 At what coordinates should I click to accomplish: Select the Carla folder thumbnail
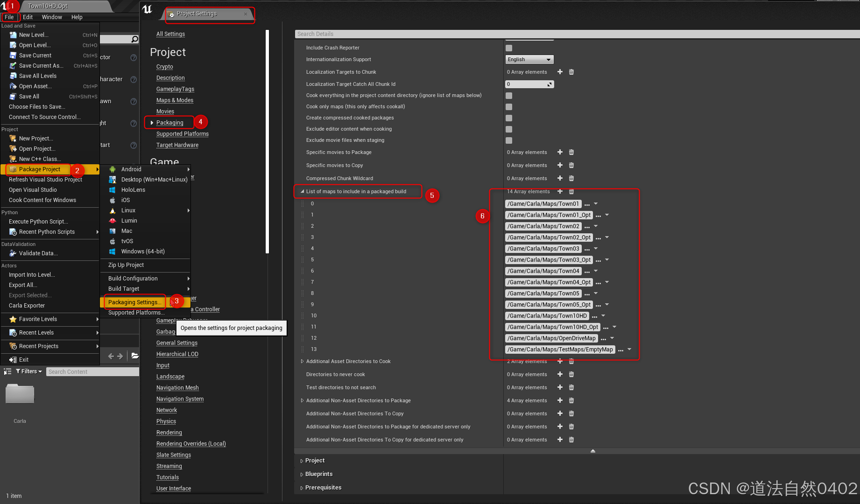(20, 394)
